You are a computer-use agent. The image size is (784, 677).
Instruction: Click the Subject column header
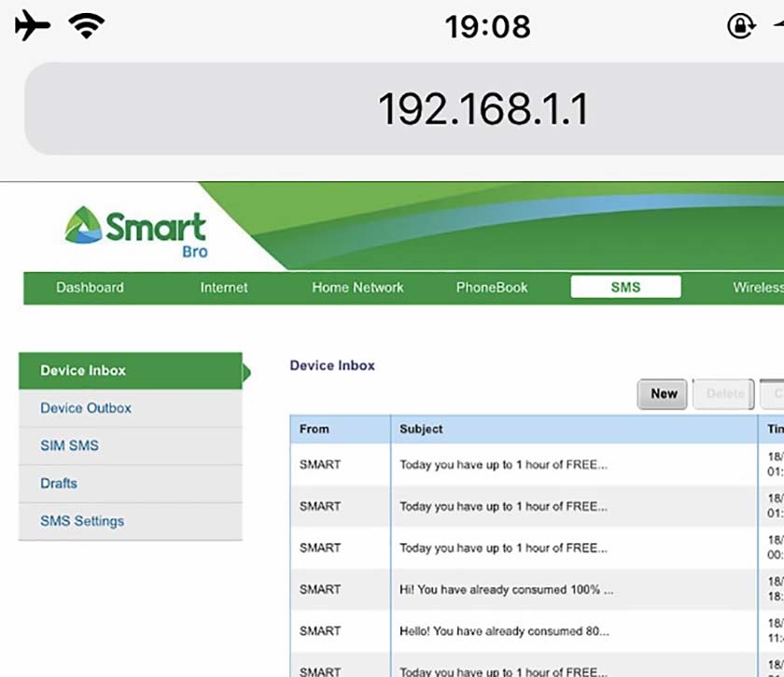pyautogui.click(x=575, y=430)
